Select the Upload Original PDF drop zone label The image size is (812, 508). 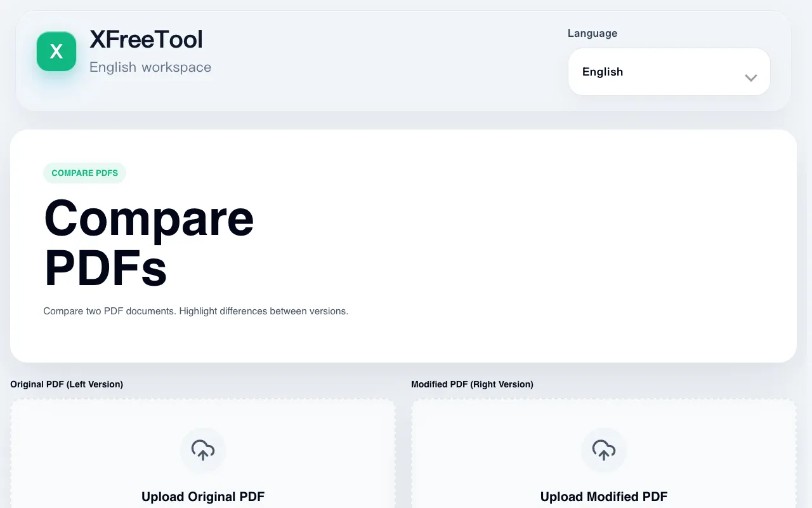tap(203, 497)
